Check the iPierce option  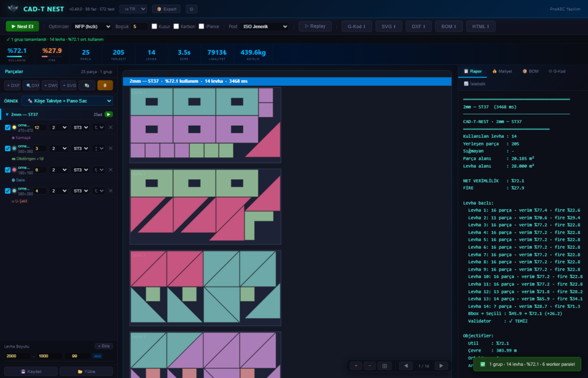202,26
